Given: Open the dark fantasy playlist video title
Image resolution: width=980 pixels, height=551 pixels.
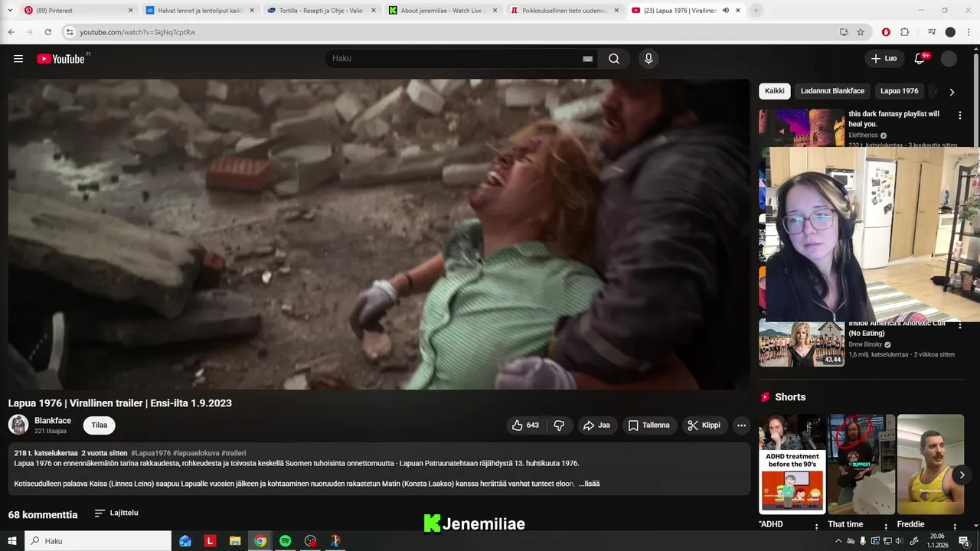Looking at the screenshot, I should [893, 119].
